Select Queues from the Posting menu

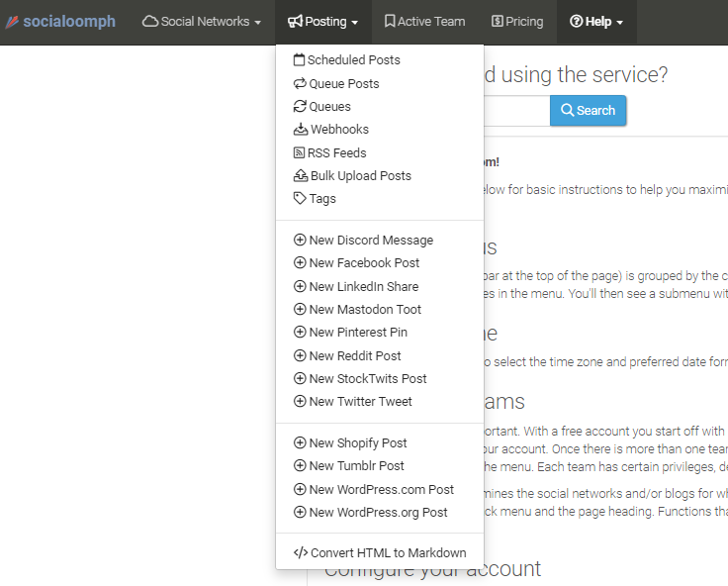329,107
